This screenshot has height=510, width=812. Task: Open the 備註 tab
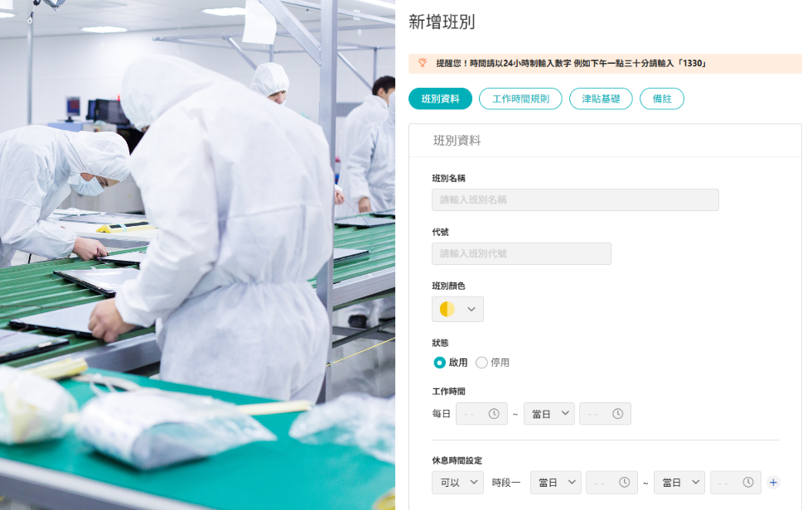click(x=662, y=99)
